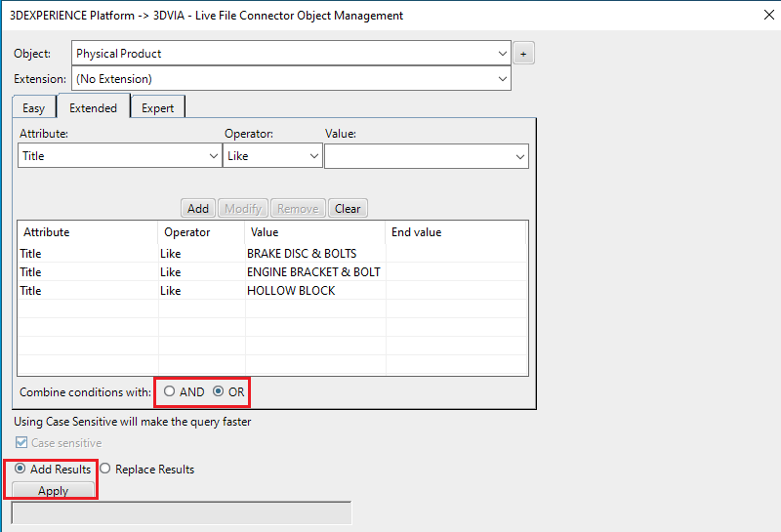Click the End value column header

[456, 232]
